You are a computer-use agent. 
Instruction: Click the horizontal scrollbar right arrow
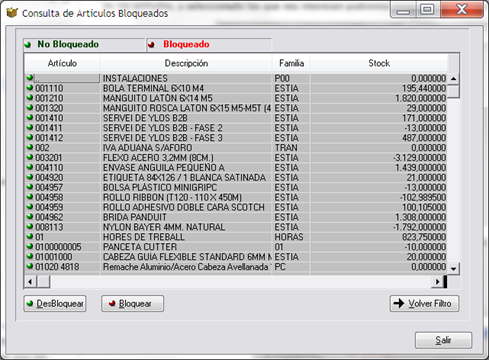[437, 282]
